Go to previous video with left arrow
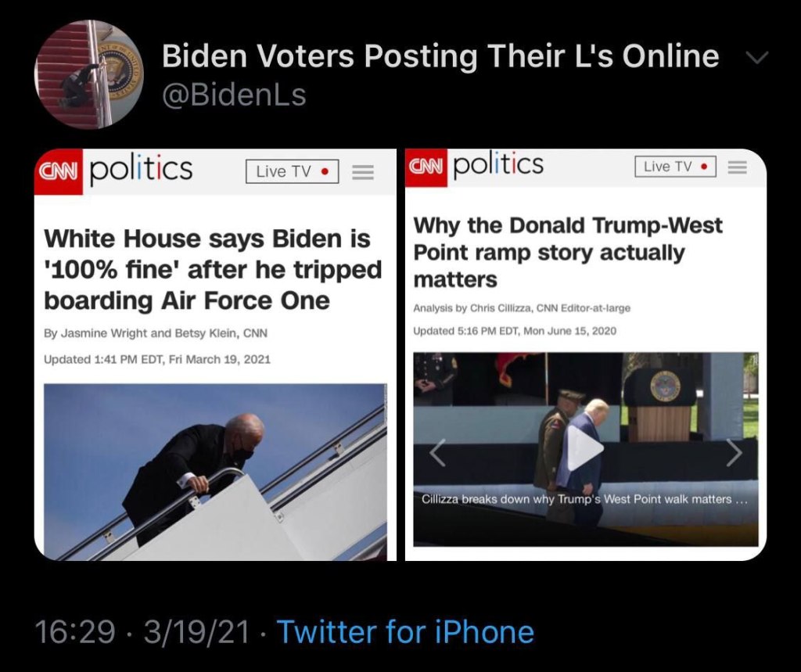Image resolution: width=801 pixels, height=672 pixels. click(438, 453)
